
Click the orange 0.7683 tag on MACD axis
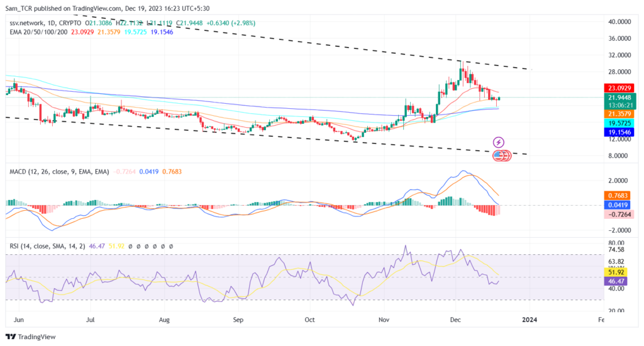click(x=618, y=196)
